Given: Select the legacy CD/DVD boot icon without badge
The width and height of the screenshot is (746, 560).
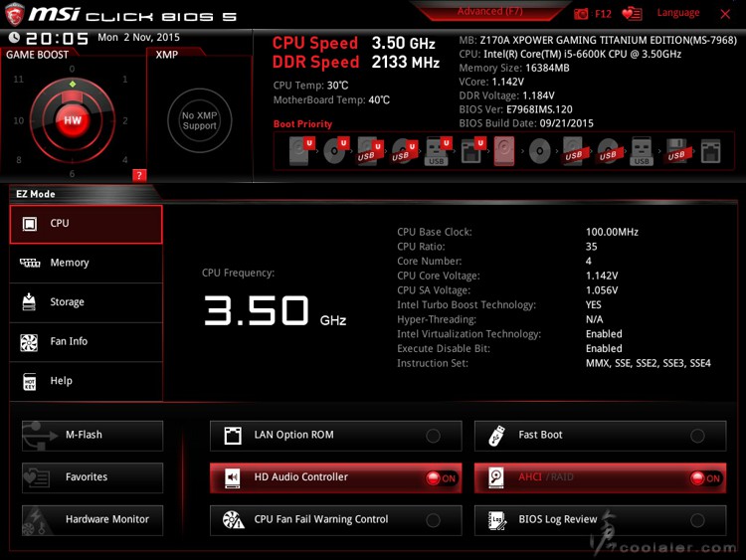Looking at the screenshot, I should click(539, 151).
